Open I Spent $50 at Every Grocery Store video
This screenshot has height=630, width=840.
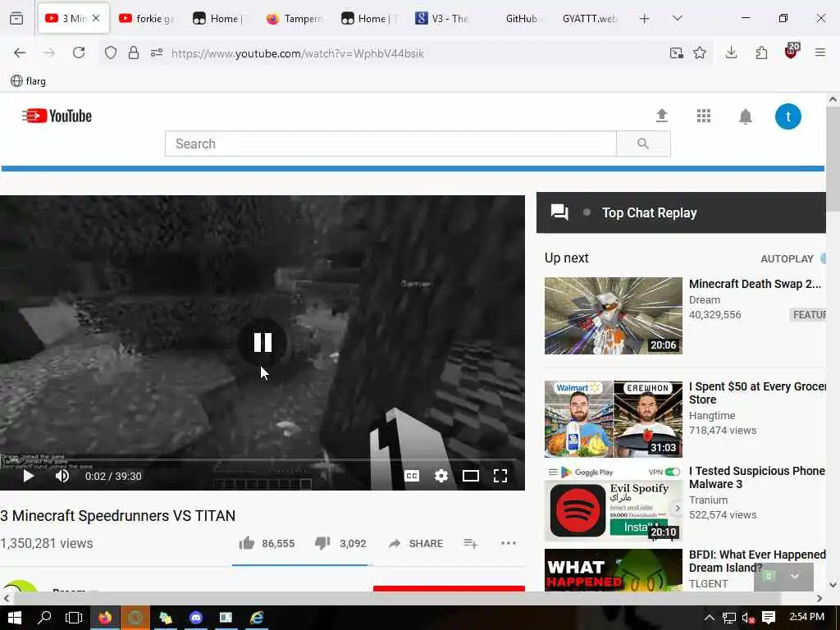coord(757,393)
